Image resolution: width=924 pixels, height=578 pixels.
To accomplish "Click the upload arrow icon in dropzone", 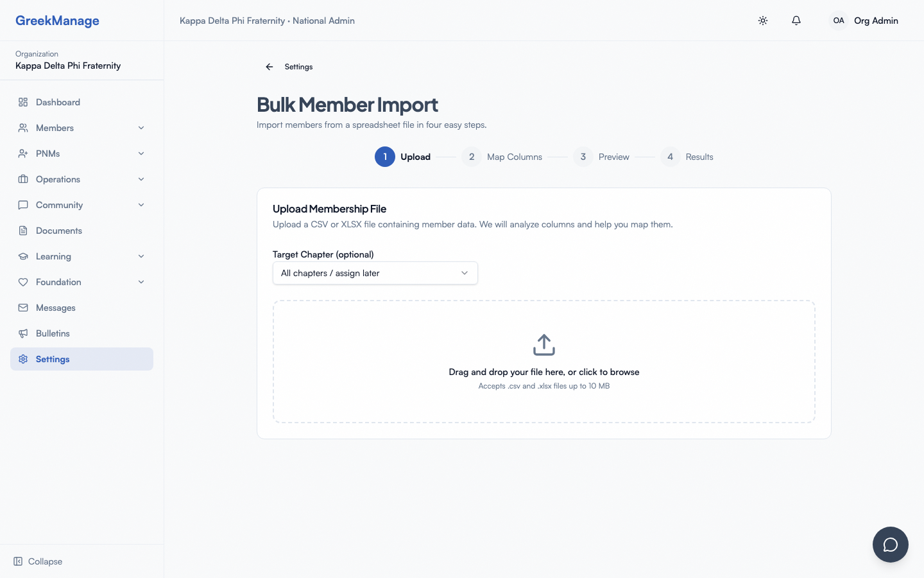I will pyautogui.click(x=543, y=344).
